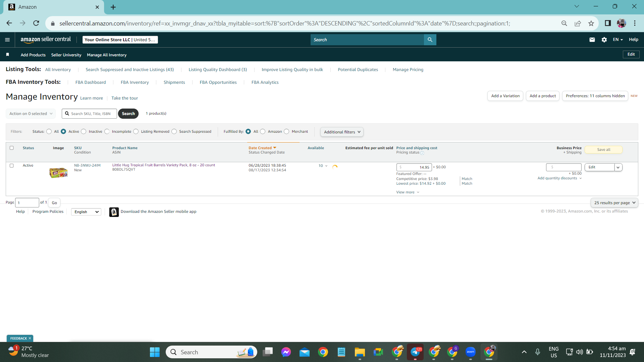This screenshot has height=362, width=644.
Task: Open Preferences: 11 columns hidden
Action: [x=595, y=96]
